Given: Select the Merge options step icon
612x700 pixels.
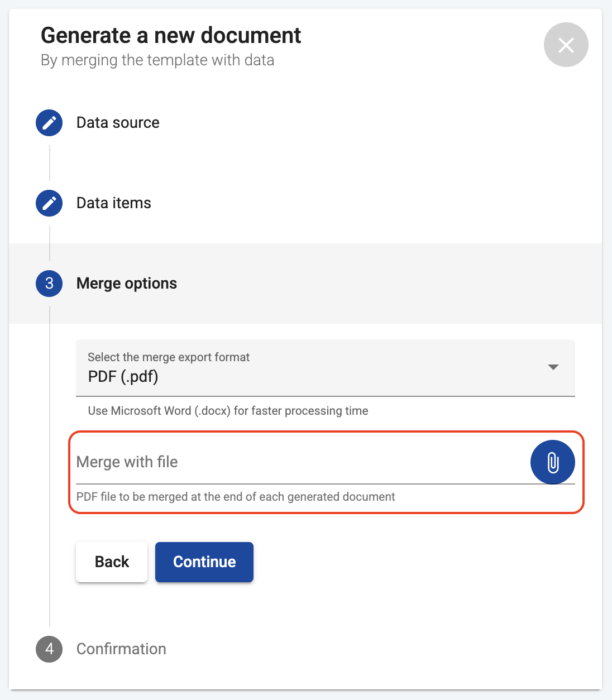Looking at the screenshot, I should click(x=49, y=284).
